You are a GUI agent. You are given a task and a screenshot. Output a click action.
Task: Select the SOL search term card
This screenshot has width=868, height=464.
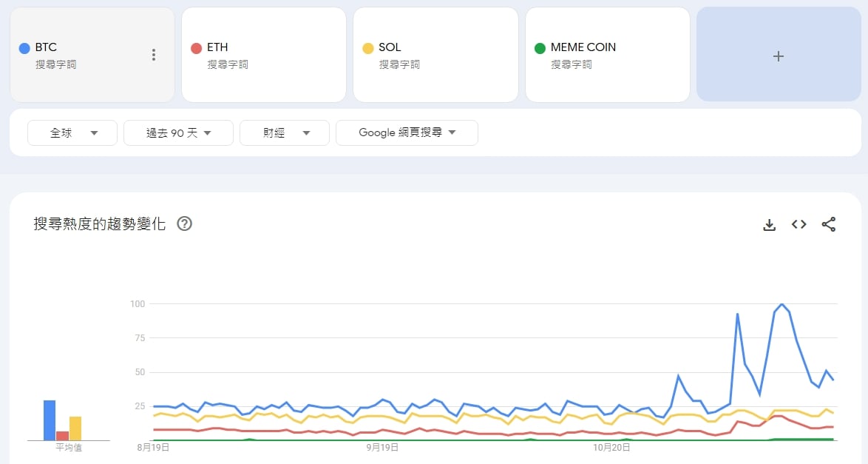pyautogui.click(x=435, y=55)
